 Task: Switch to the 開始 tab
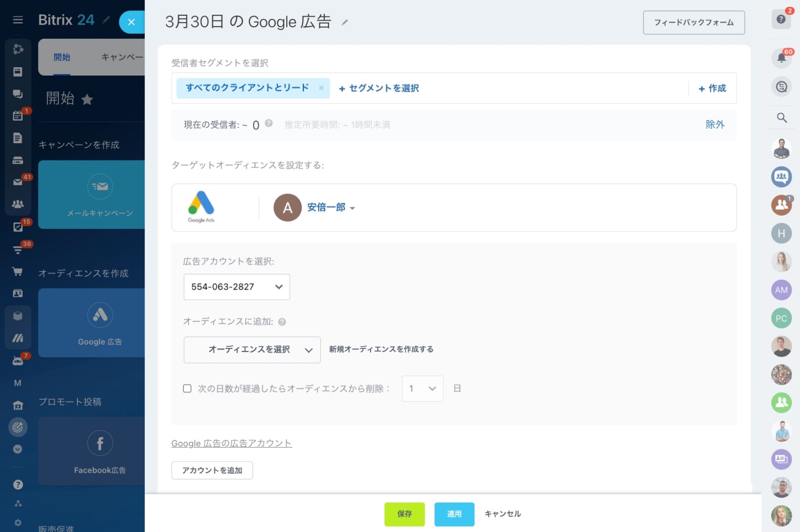[62, 57]
